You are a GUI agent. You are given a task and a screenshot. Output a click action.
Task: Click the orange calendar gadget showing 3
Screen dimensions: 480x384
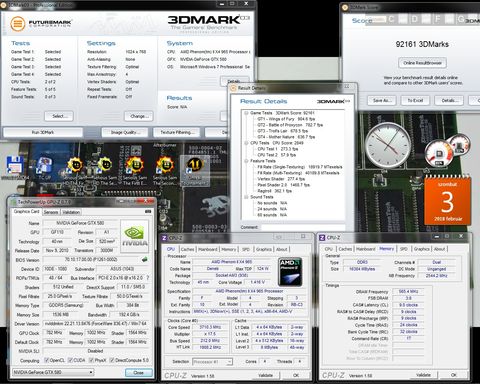(x=448, y=201)
